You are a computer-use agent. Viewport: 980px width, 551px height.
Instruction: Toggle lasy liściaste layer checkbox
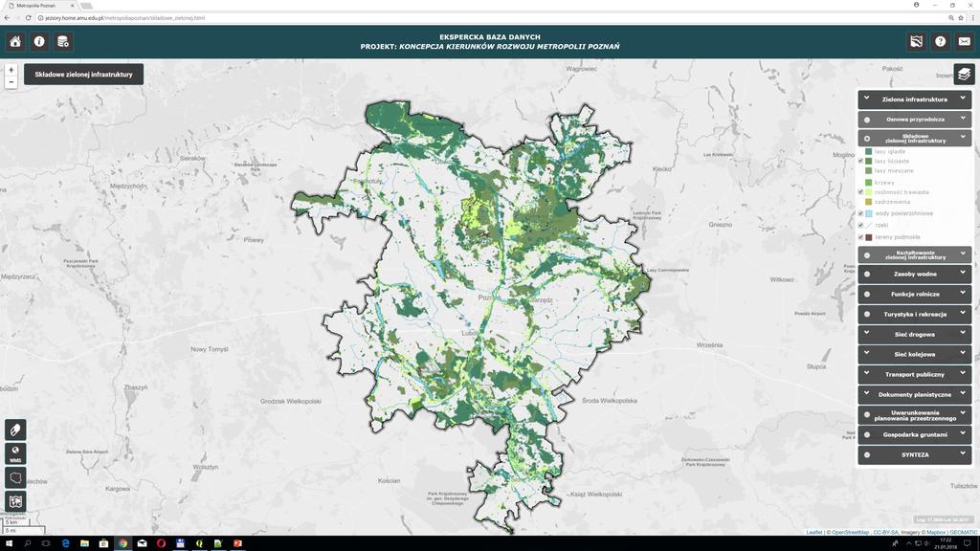[860, 161]
